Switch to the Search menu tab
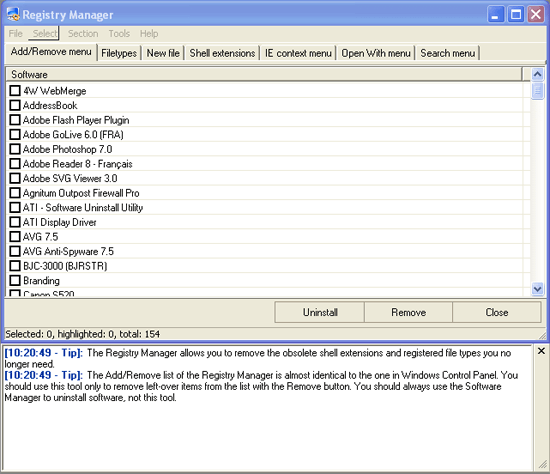Screen dimensions: 550x474 coord(448,53)
